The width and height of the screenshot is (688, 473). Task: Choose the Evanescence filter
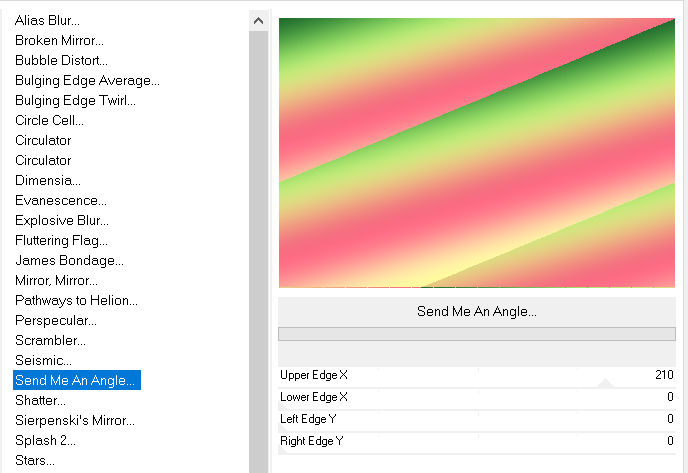pyautogui.click(x=61, y=200)
